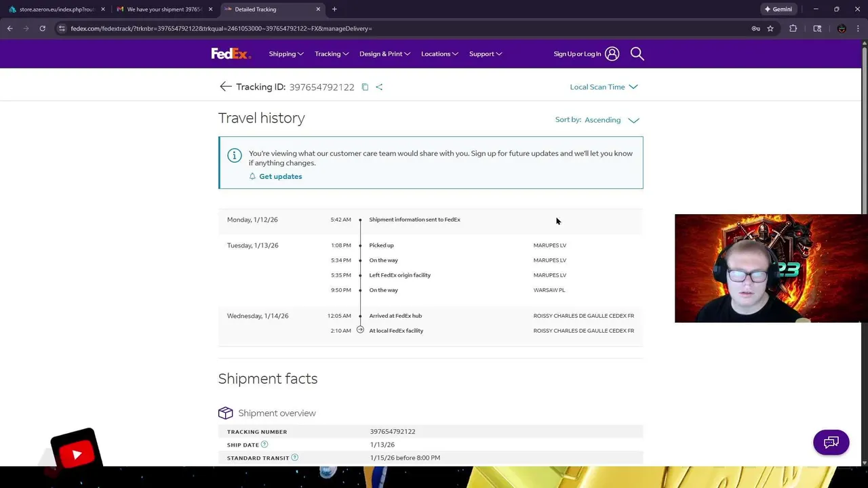Viewport: 868px width, 488px height.
Task: Click the FedEx logo
Action: pyautogui.click(x=231, y=54)
